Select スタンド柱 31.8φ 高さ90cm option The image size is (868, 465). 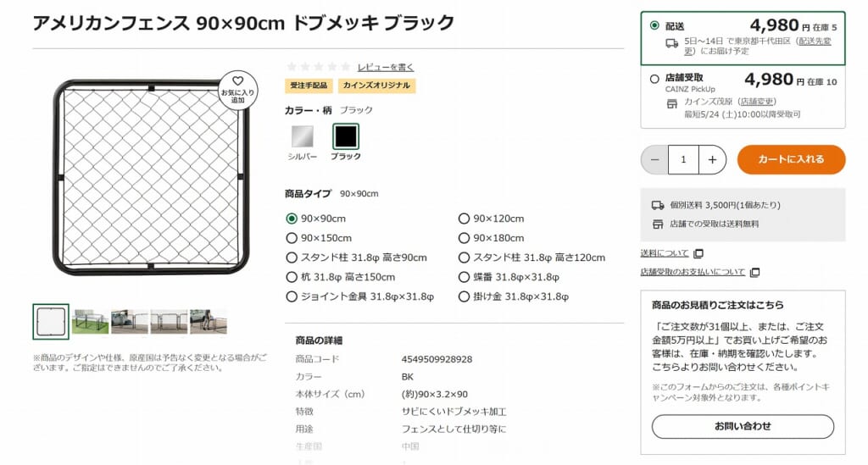click(x=292, y=257)
